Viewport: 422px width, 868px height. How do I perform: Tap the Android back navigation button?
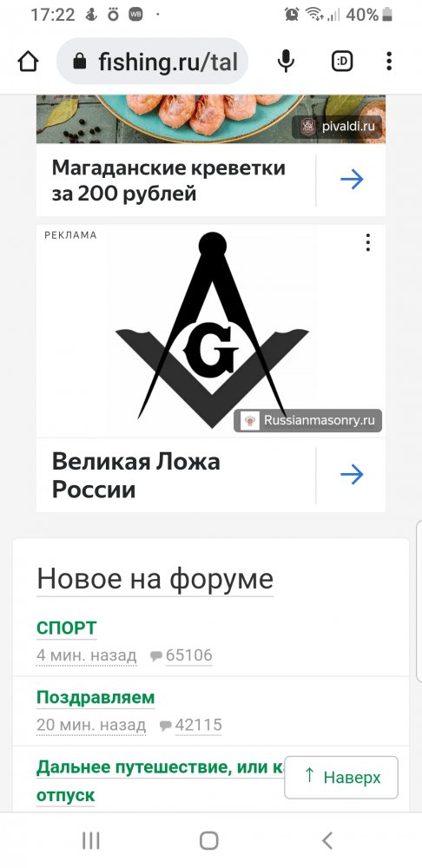[x=327, y=841]
